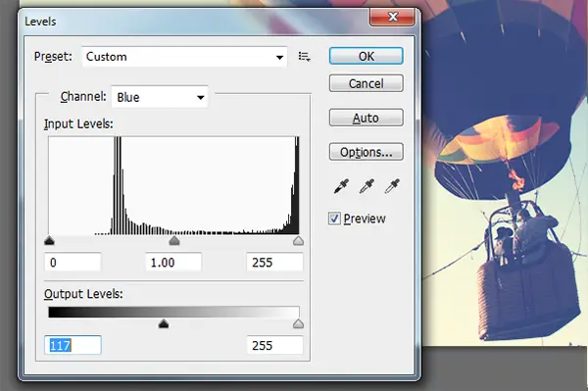Click the gamma field showing 1.00
The height and width of the screenshot is (391, 588).
pyautogui.click(x=173, y=262)
